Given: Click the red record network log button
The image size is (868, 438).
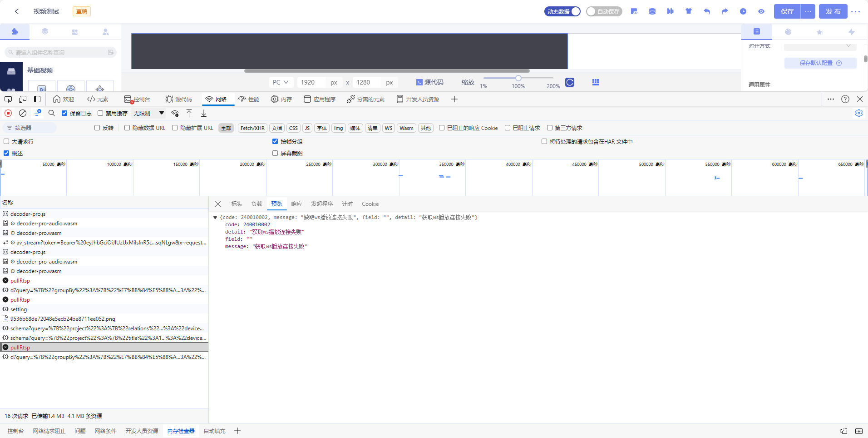Looking at the screenshot, I should tap(8, 113).
